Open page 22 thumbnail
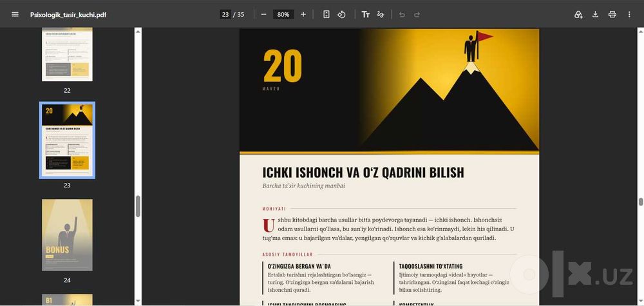 pos(67,54)
